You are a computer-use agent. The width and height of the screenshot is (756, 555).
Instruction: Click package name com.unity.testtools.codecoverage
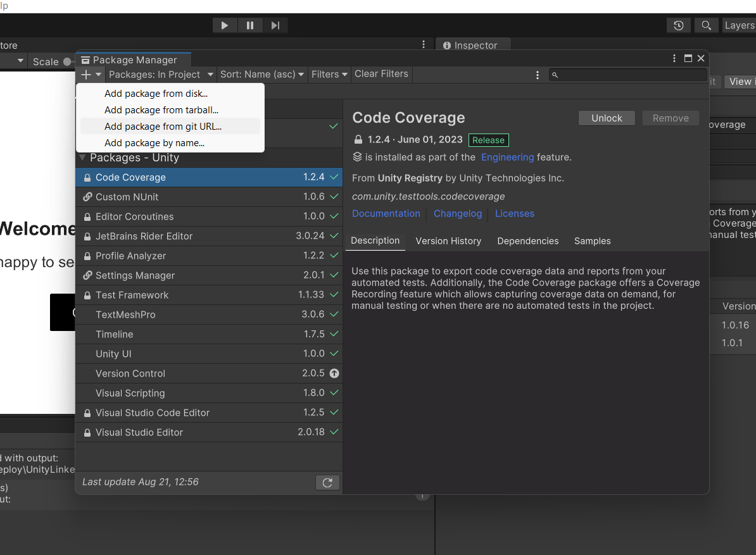click(428, 197)
